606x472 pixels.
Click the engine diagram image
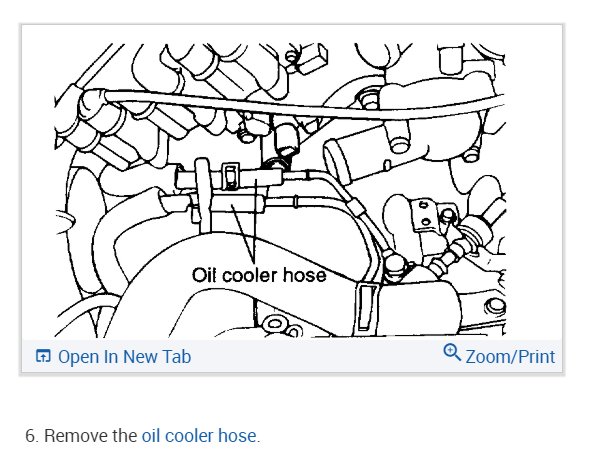[280, 190]
